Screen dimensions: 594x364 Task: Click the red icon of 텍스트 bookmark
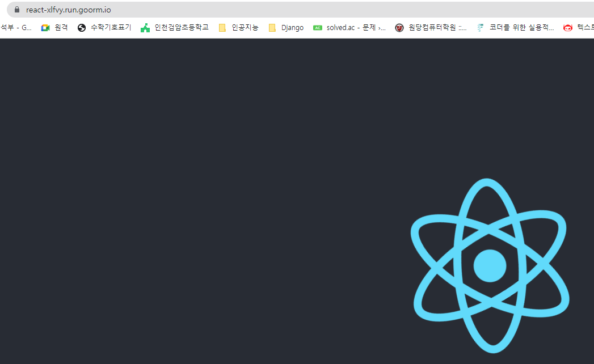[x=567, y=28]
